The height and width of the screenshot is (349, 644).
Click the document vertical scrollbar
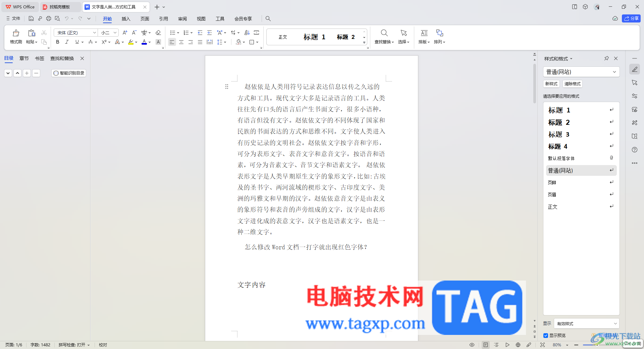[535, 84]
